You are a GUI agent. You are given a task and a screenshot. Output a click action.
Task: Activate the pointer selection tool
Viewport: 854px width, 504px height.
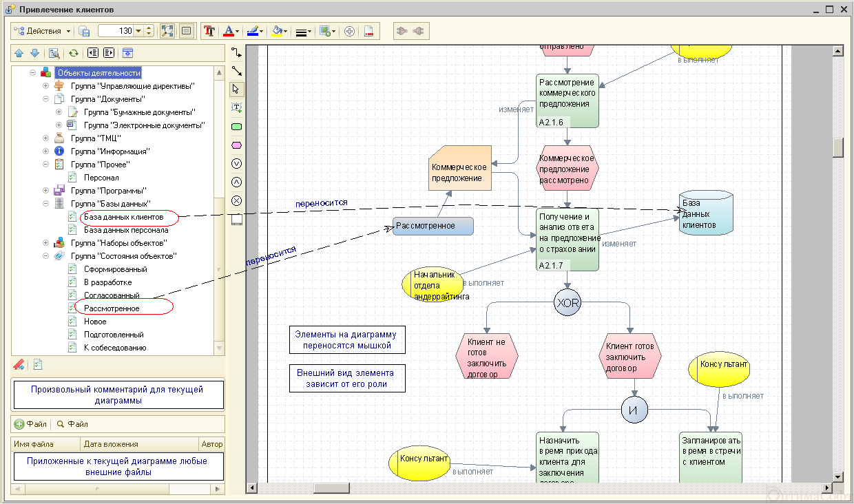pyautogui.click(x=236, y=89)
